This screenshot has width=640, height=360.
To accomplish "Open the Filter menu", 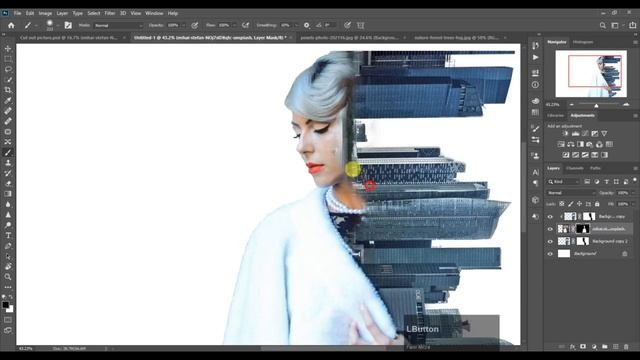I will tap(109, 13).
